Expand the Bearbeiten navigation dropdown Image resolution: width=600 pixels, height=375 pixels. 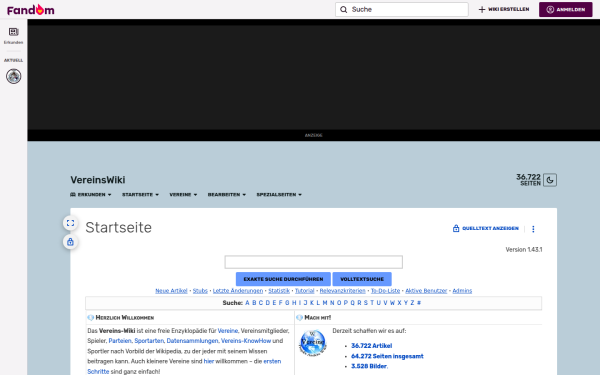[227, 195]
